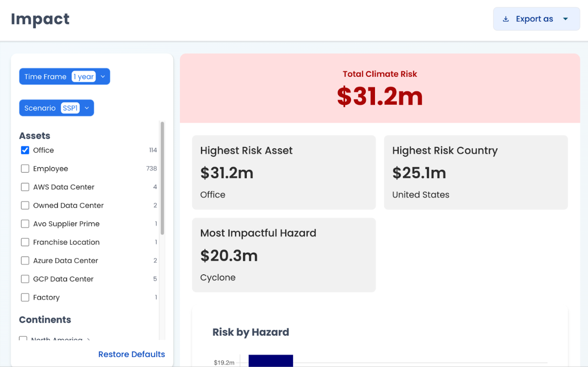The height and width of the screenshot is (367, 588).
Task: Enable the AWS Data Center checkbox
Action: click(x=25, y=187)
